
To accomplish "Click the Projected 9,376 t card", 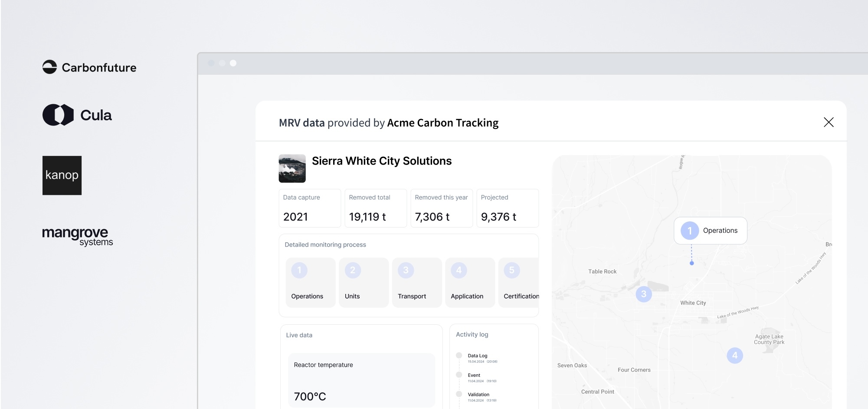I will click(508, 208).
